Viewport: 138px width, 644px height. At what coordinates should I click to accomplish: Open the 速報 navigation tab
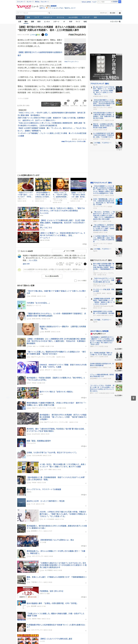(x=28, y=17)
